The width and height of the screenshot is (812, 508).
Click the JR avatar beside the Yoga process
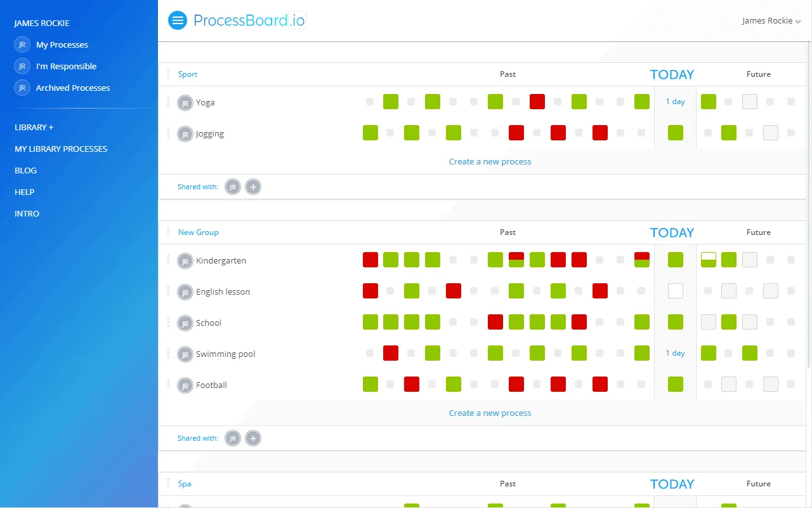click(185, 102)
